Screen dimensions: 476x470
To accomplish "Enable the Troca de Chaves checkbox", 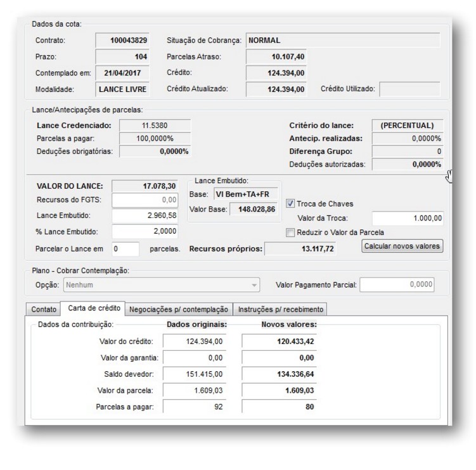I will pyautogui.click(x=290, y=203).
